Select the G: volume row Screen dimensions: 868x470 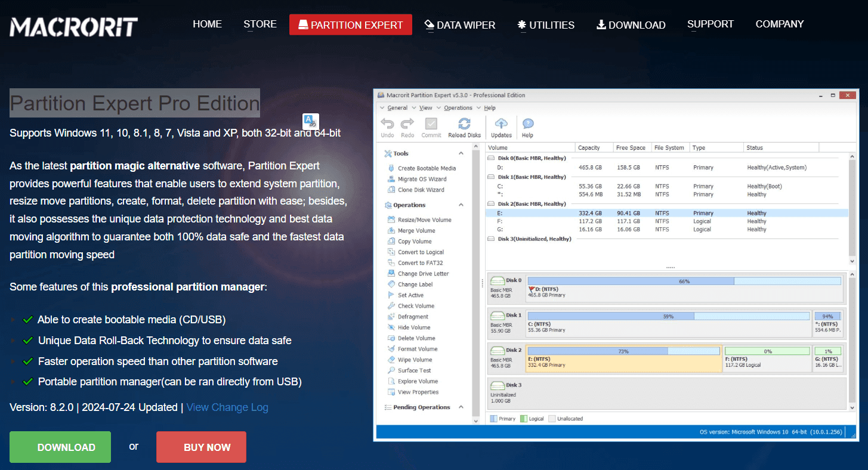[667, 229]
